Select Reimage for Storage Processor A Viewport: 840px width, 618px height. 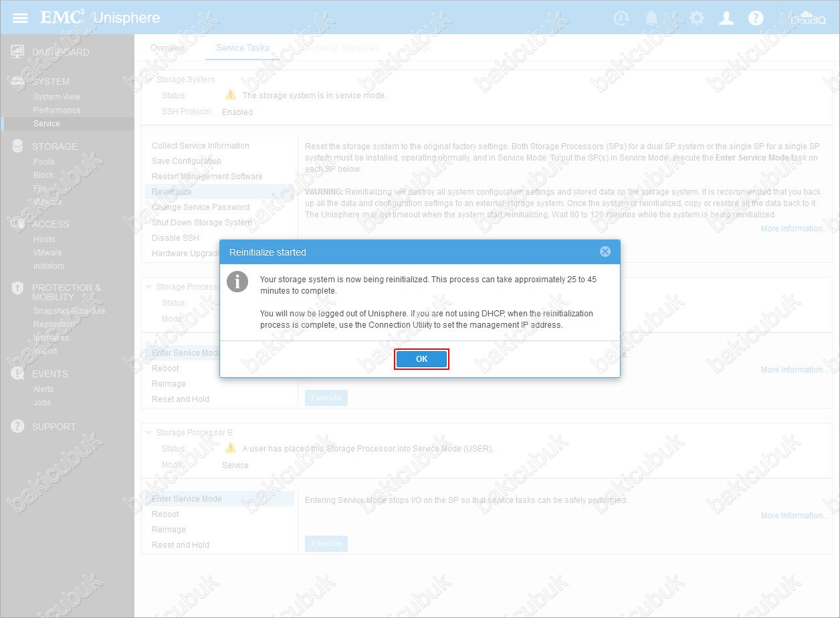tap(169, 384)
